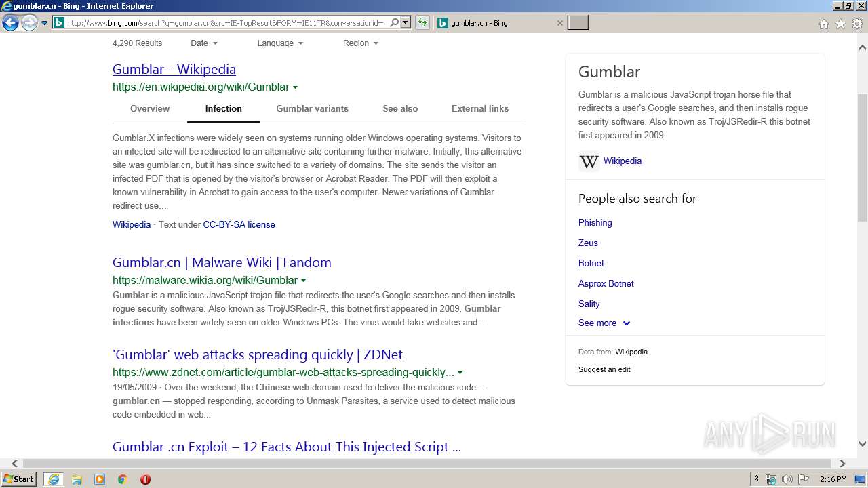Open Windows Media Player taskbar icon
868x488 pixels.
click(100, 479)
